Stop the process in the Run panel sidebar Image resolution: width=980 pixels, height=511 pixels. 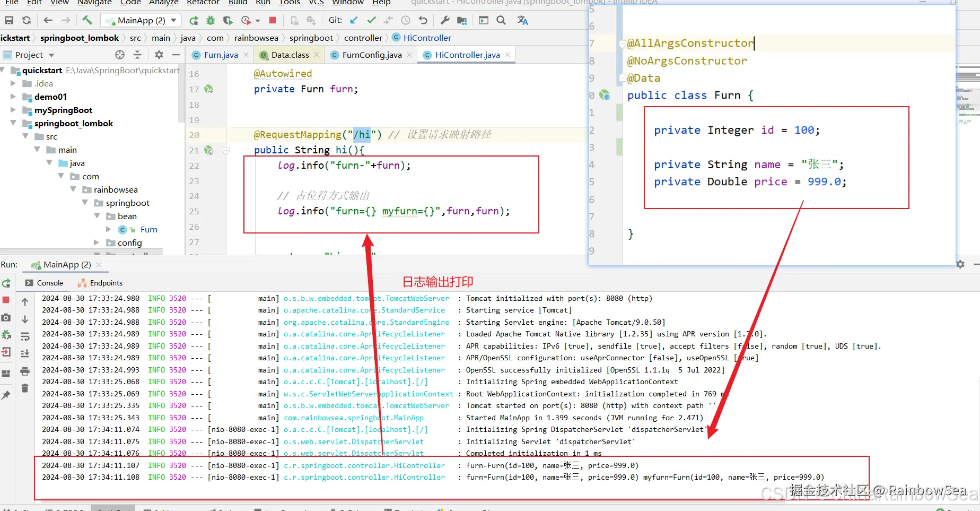click(6, 300)
